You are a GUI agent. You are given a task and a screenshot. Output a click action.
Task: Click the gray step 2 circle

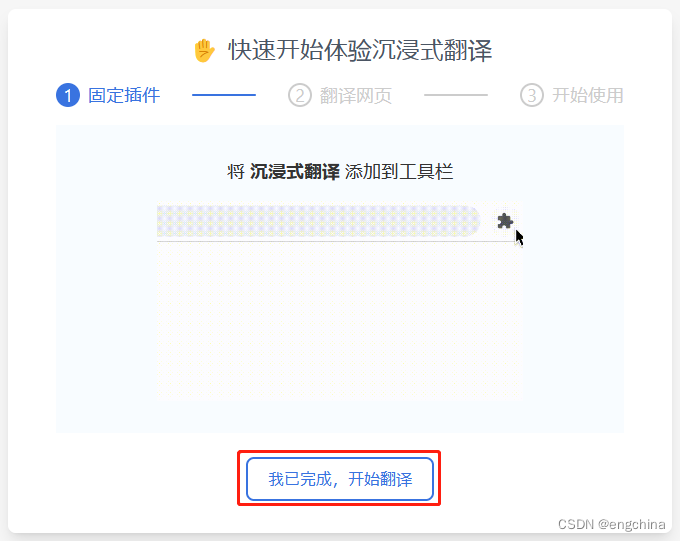tap(300, 95)
